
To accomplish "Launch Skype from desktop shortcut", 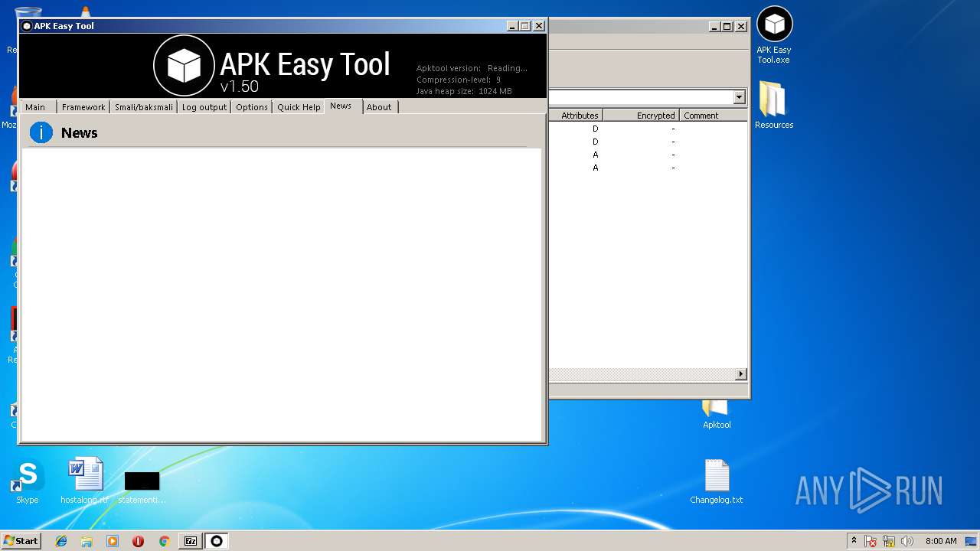I will tap(28, 482).
